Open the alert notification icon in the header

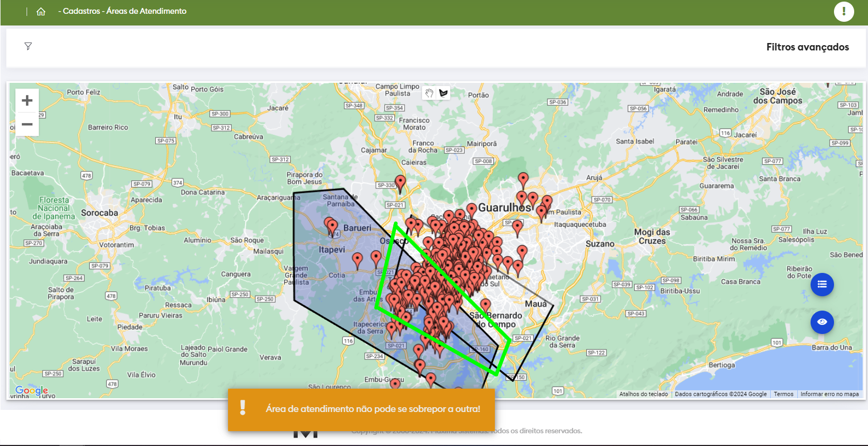[x=844, y=11]
